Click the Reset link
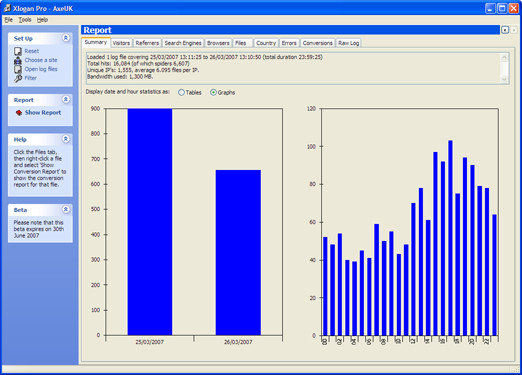 point(32,51)
